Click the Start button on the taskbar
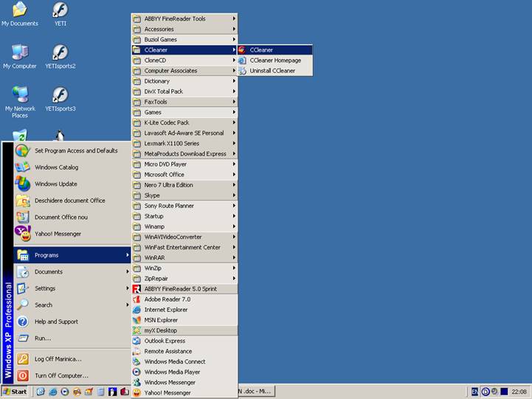The image size is (532, 399). pos(15,392)
